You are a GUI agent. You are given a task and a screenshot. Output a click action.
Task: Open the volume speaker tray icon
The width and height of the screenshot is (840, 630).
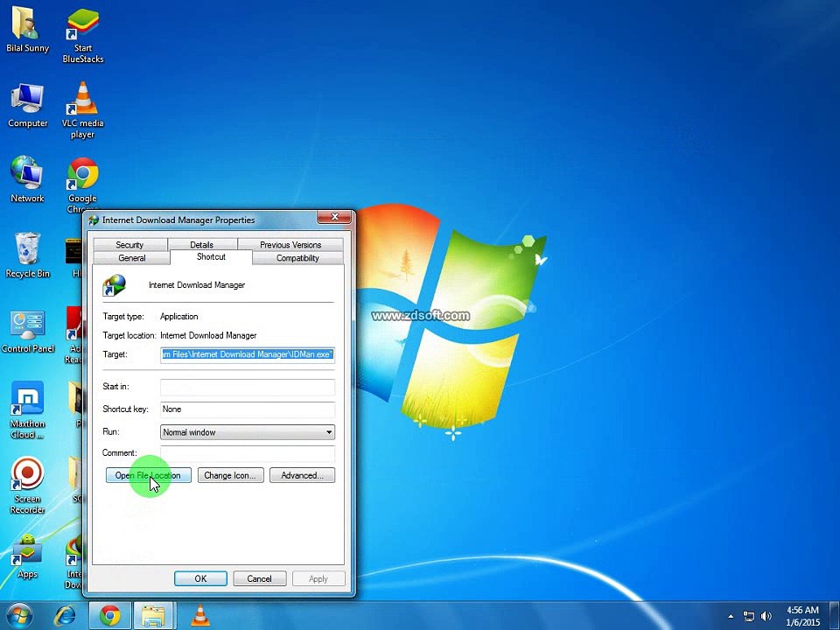click(x=766, y=616)
